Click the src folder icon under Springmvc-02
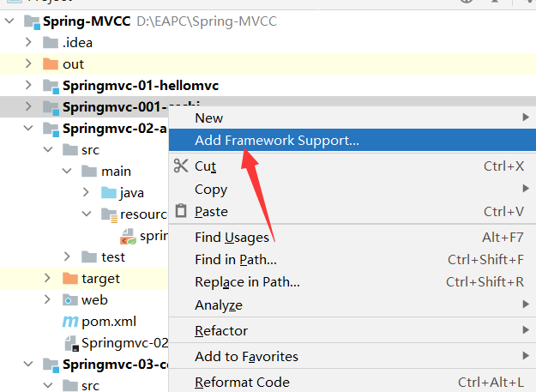This screenshot has width=536, height=392. coord(70,150)
